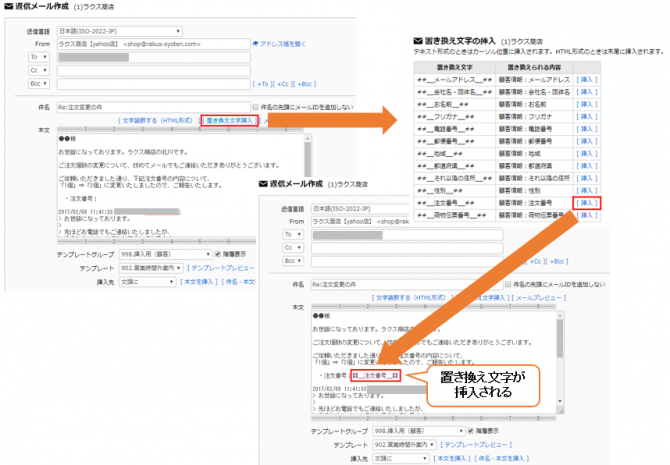Click the 件名 subject field in upper-left window

(153, 107)
